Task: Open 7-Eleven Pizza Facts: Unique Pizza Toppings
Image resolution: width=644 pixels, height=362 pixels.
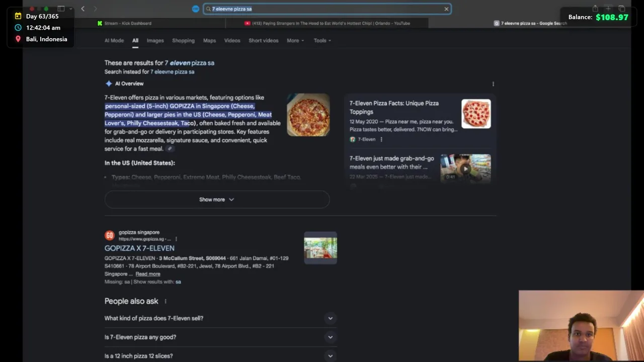Action: click(x=394, y=108)
